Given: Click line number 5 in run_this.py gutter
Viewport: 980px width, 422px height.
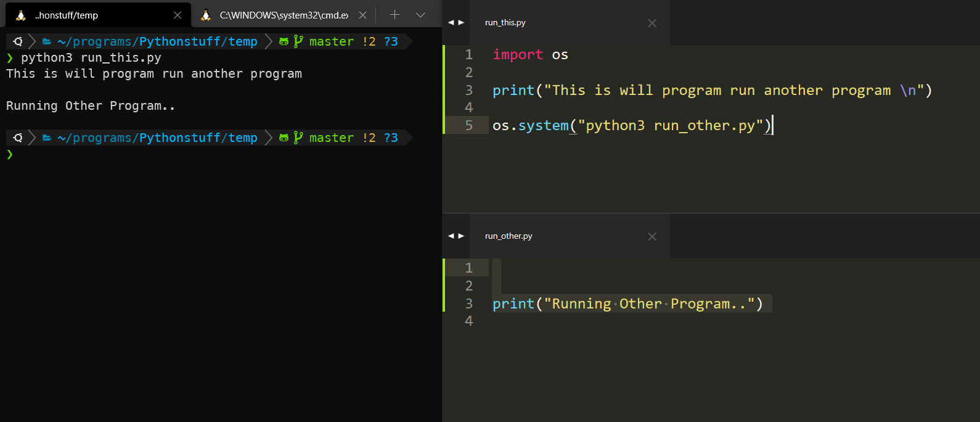Looking at the screenshot, I should point(468,126).
